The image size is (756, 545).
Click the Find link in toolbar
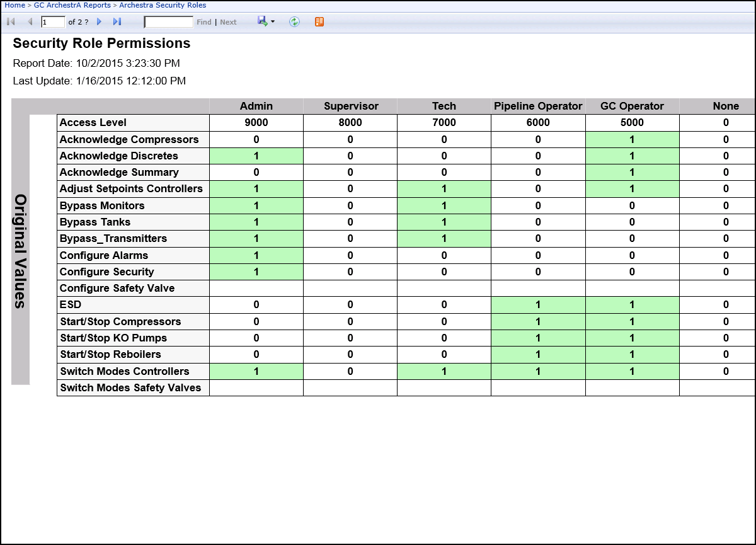[x=204, y=22]
